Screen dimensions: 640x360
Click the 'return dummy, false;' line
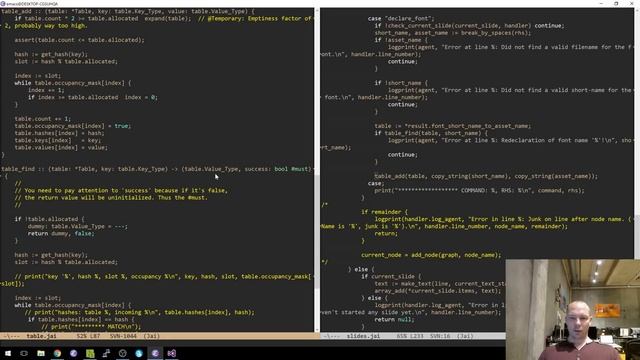pyautogui.click(x=61, y=233)
